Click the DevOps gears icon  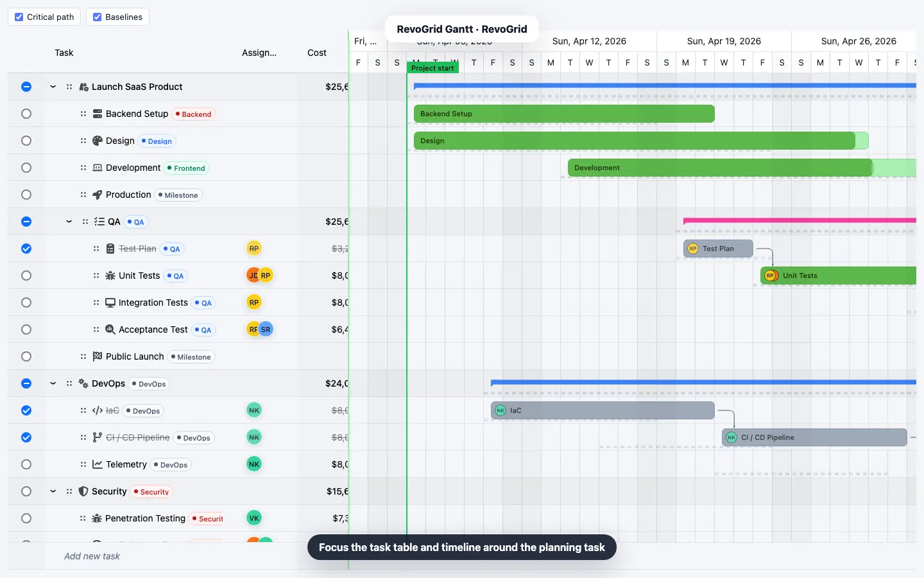point(83,383)
